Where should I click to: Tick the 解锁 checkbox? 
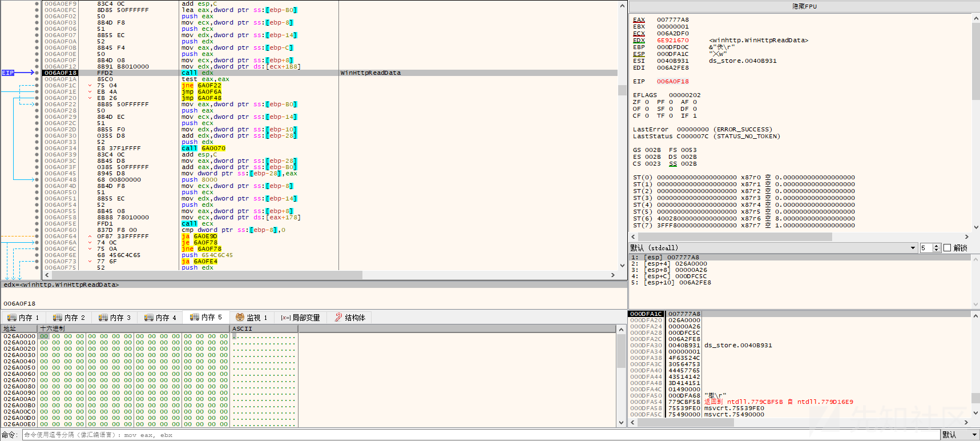point(947,248)
